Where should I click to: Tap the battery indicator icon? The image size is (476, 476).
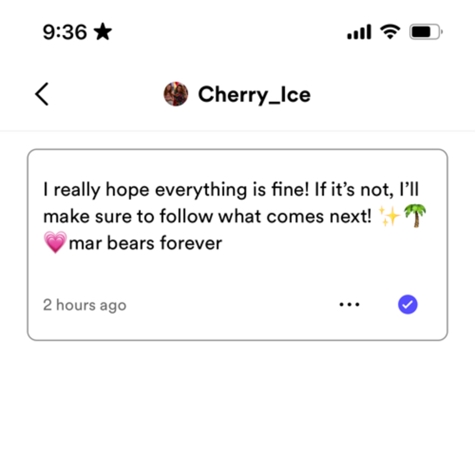pyautogui.click(x=426, y=32)
